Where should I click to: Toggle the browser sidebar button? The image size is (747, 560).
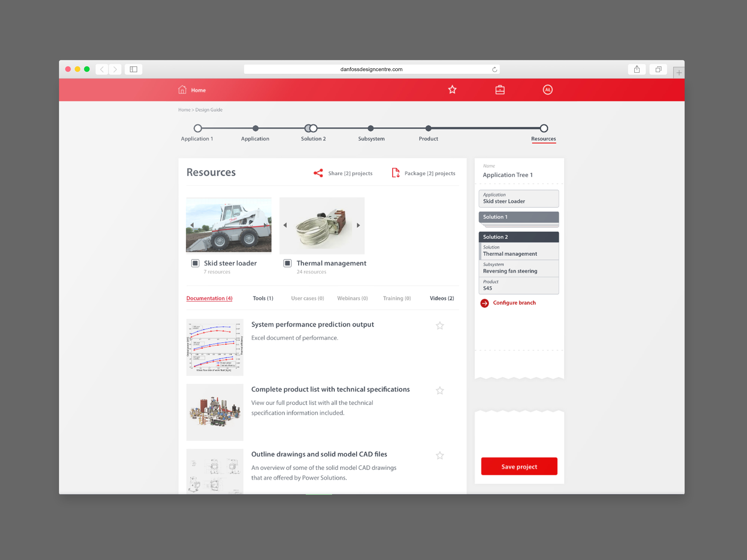[133, 69]
